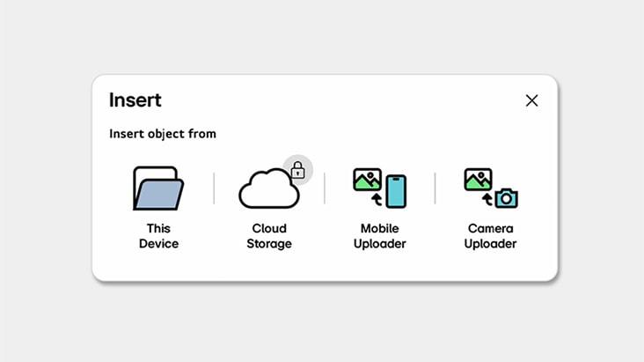Click the camera icon in Camera Uploader

[506, 198]
